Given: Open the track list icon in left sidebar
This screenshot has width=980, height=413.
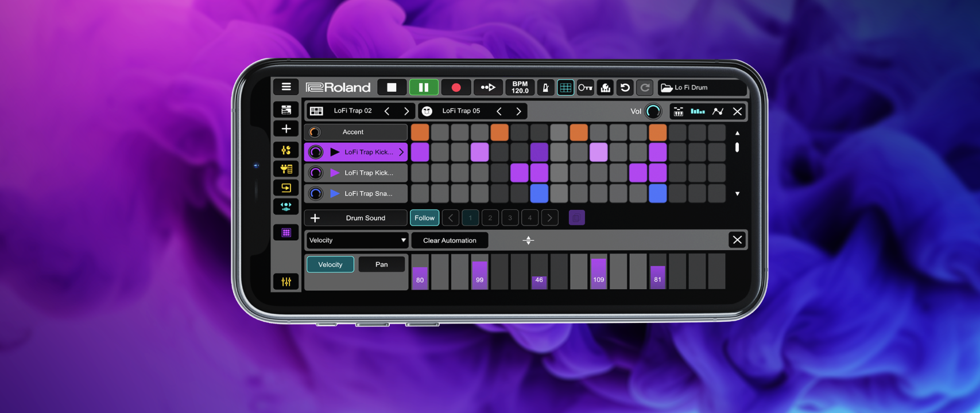Looking at the screenshot, I should point(286,110).
